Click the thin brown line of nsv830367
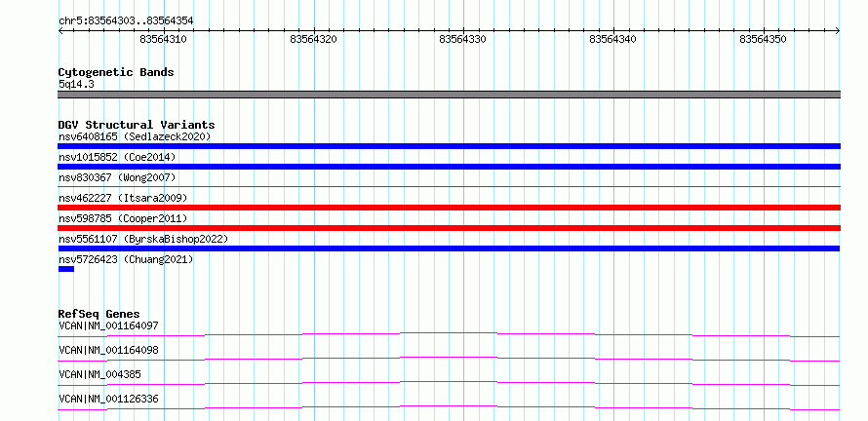Image resolution: width=868 pixels, height=421 pixels. pos(449,187)
